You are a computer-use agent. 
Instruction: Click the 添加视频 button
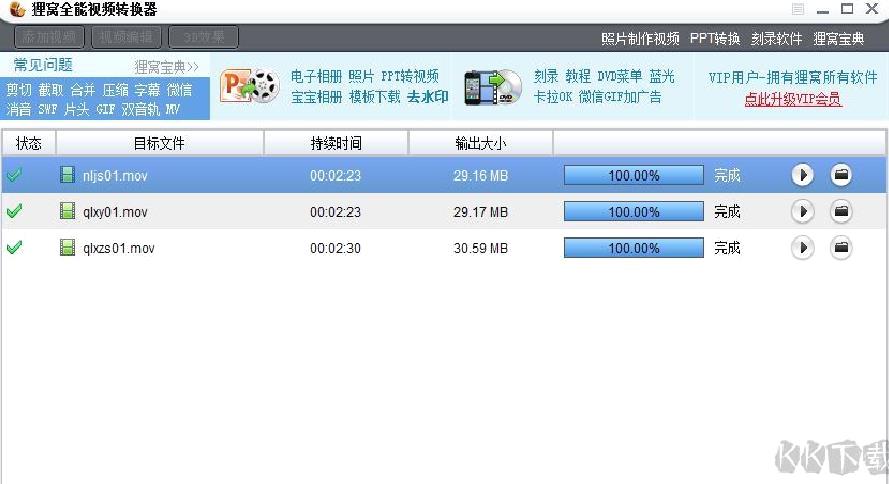pos(49,37)
